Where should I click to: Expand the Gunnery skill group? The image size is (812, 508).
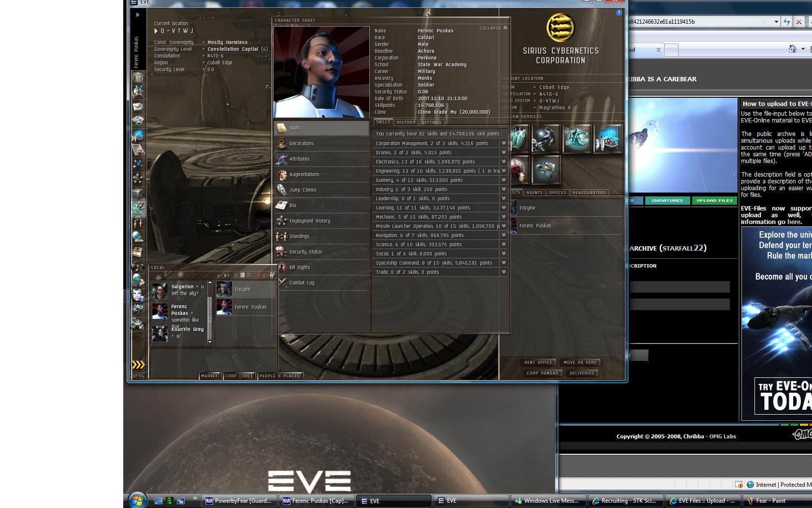point(504,180)
